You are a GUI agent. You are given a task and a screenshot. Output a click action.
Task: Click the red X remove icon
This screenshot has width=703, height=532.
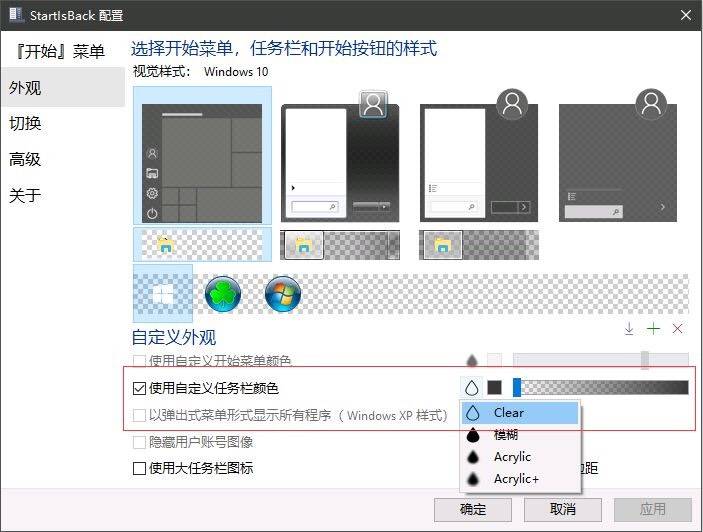click(x=677, y=329)
